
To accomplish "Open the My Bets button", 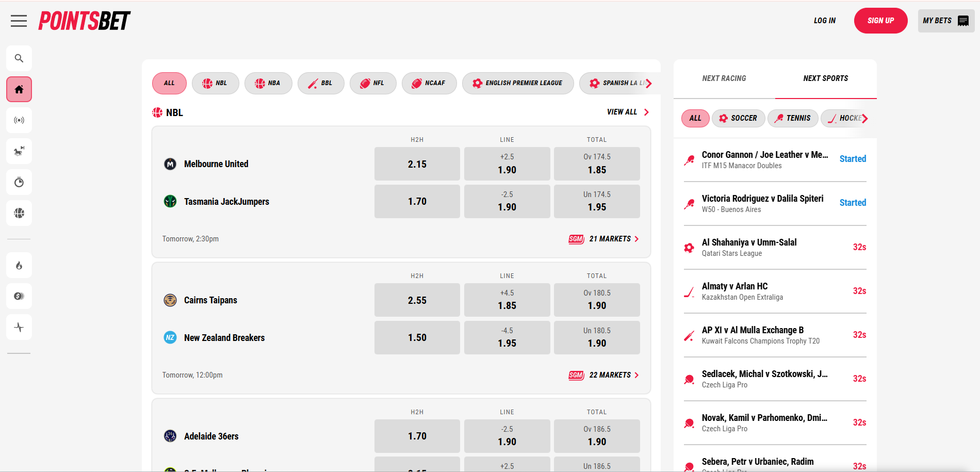I will coord(946,21).
